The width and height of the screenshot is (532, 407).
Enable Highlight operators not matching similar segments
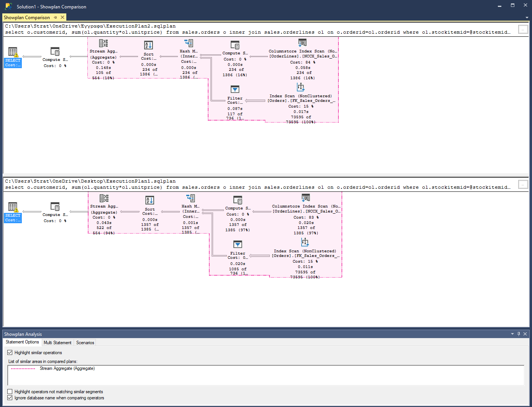tap(9, 391)
